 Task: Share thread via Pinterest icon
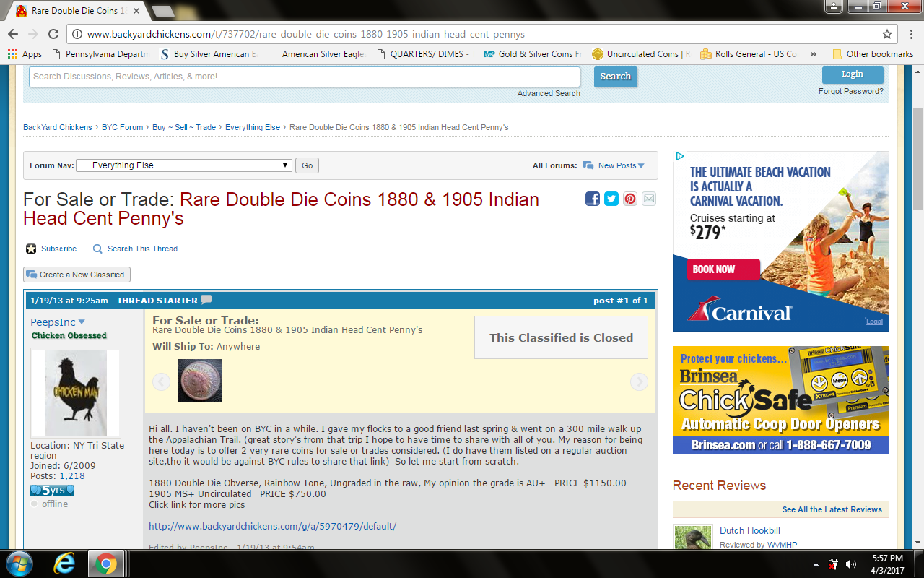pos(630,199)
